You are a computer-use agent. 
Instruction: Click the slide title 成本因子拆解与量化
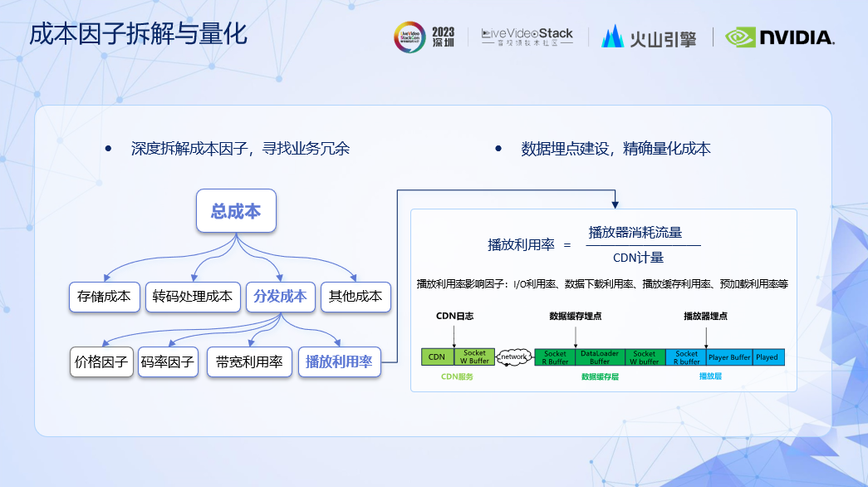coord(138,35)
